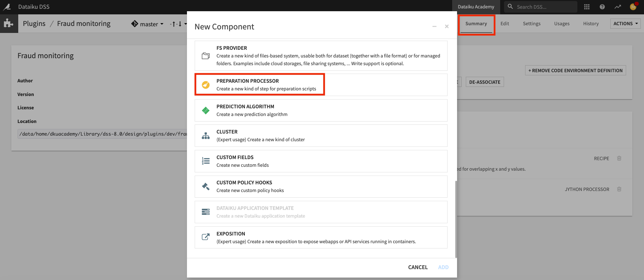Click the plugin Location path field
The width and height of the screenshot is (644, 280).
tap(102, 134)
